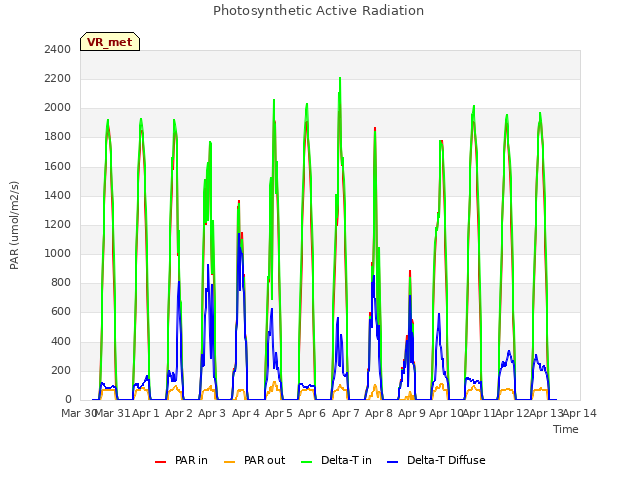Image resolution: width=640 pixels, height=480 pixels.
Task: Click the green Delta-T in legend swatch
Action: tap(307, 462)
